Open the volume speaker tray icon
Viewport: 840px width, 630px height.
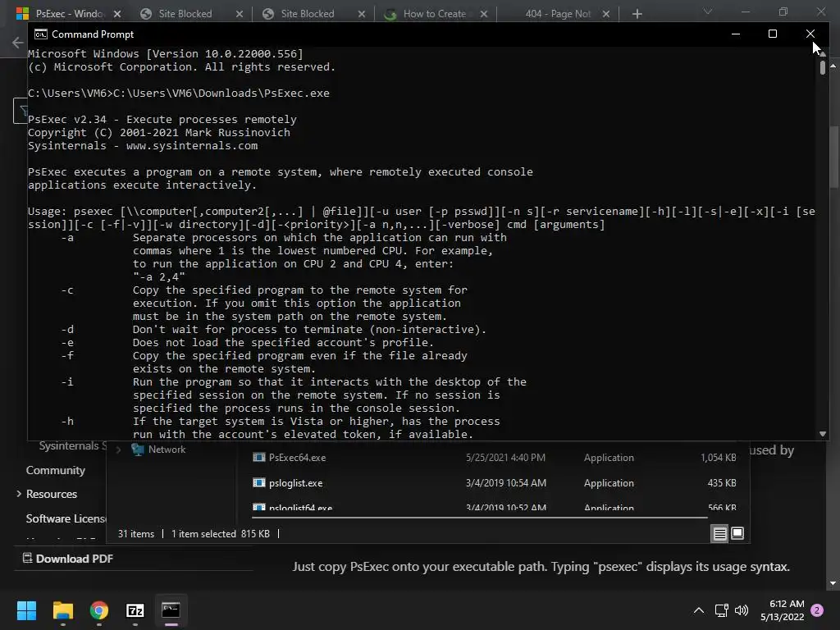pos(742,610)
